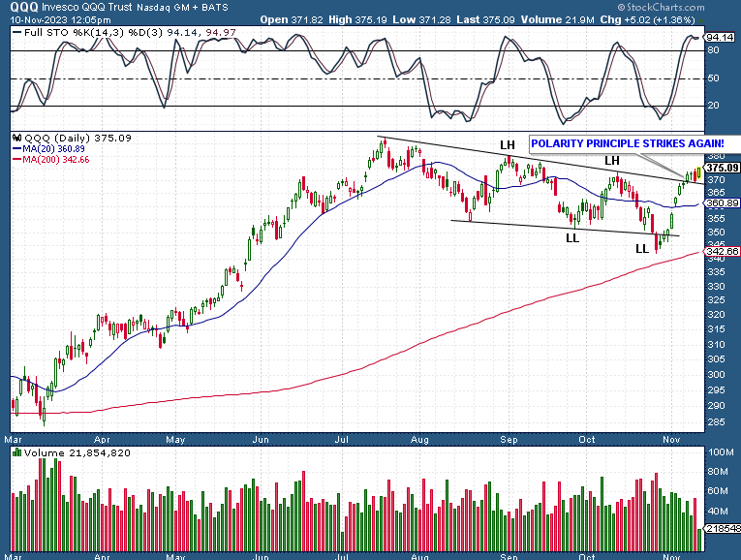Click the Jun label on price chart axis
Viewport: 741px width, 560px height.
tap(261, 440)
